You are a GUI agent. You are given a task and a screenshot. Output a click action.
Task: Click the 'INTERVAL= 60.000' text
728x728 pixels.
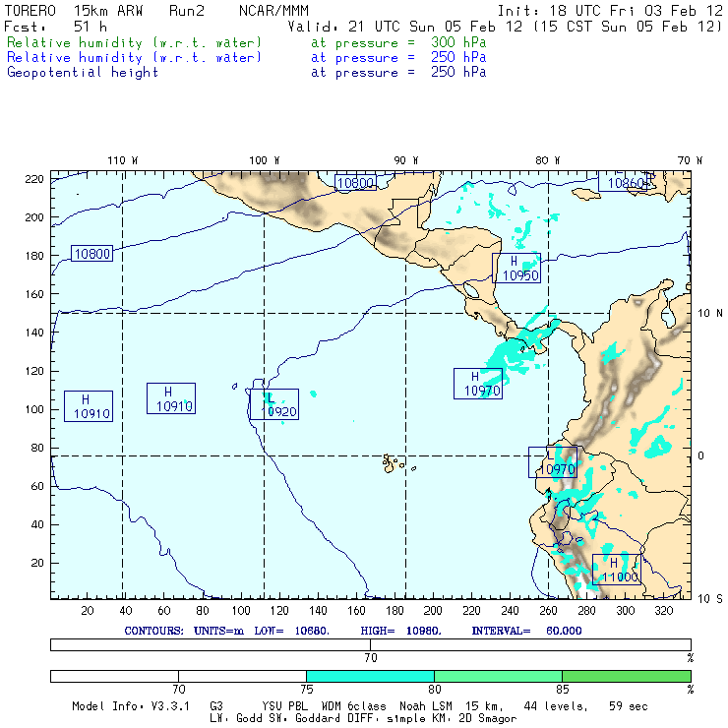[x=526, y=631]
